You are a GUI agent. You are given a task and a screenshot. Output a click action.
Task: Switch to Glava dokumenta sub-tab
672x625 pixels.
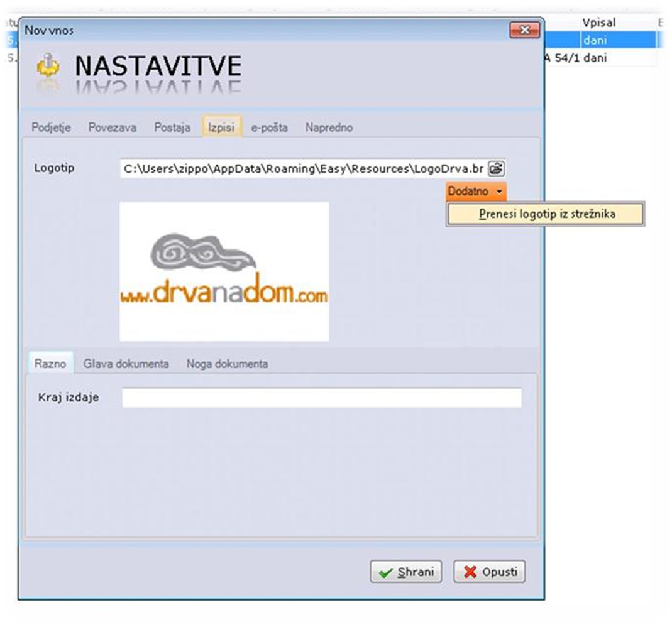click(x=126, y=364)
